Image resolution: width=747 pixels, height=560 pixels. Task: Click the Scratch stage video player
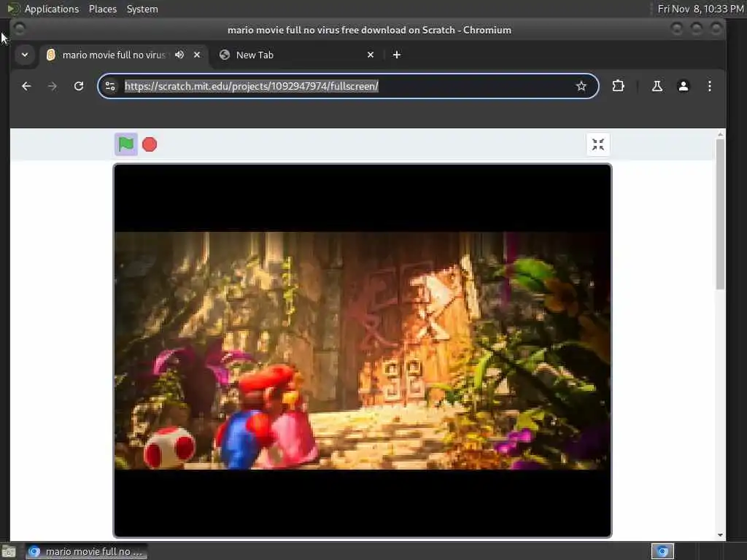pos(363,351)
